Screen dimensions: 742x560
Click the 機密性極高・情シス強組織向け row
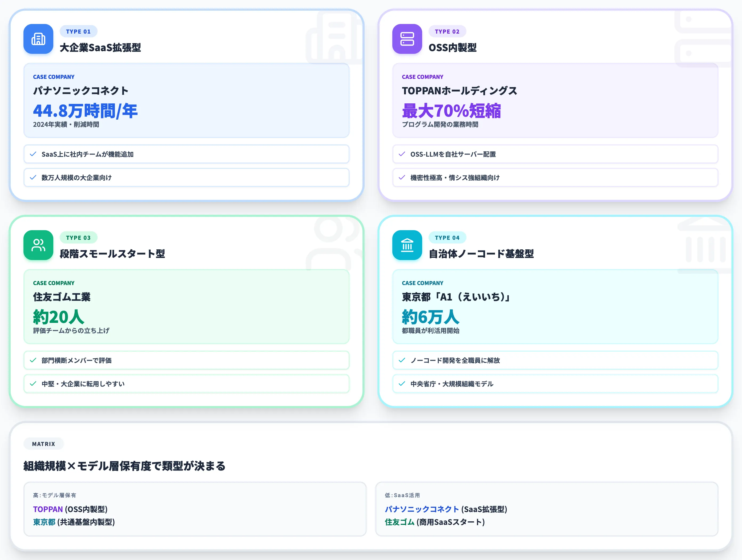pyautogui.click(x=555, y=178)
